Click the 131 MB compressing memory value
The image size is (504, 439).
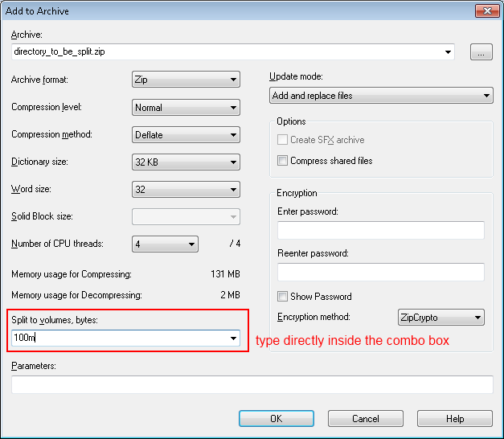(225, 274)
